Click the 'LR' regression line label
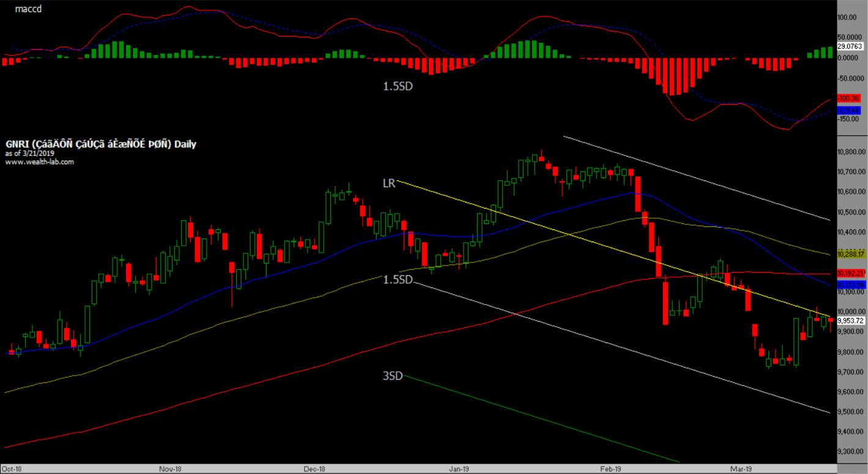Image resolution: width=868 pixels, height=474 pixels. pyautogui.click(x=388, y=182)
